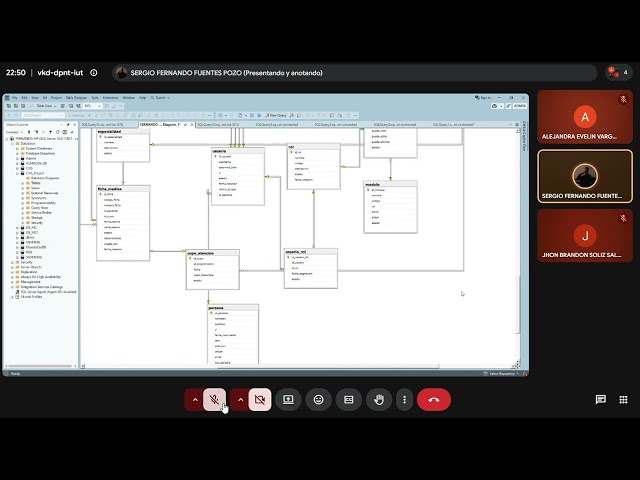The width and height of the screenshot is (640, 480).
Task: Click the Object Explorer horizontal scrollbar
Action: (40, 366)
